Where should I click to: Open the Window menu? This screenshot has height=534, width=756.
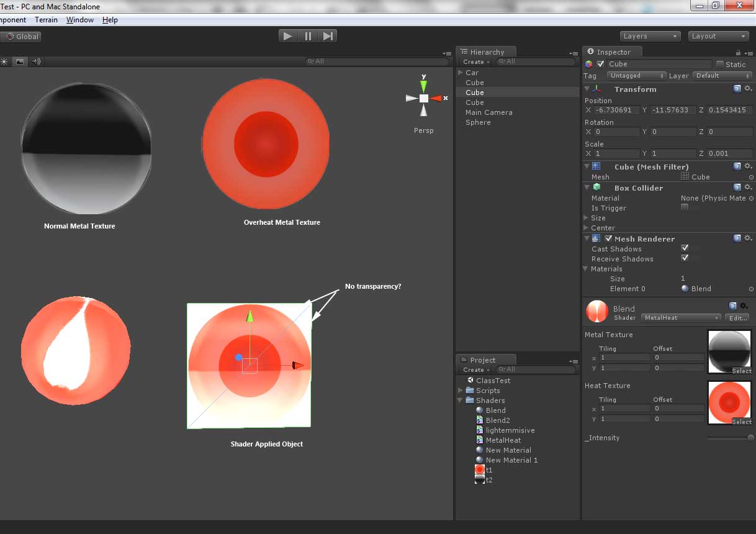79,19
